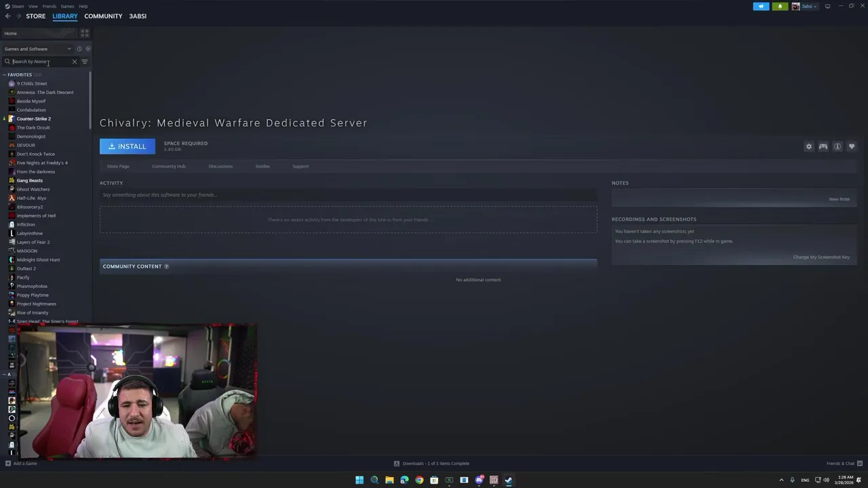The height and width of the screenshot is (488, 868).
Task: Open game settings gear icon
Action: click(x=808, y=146)
